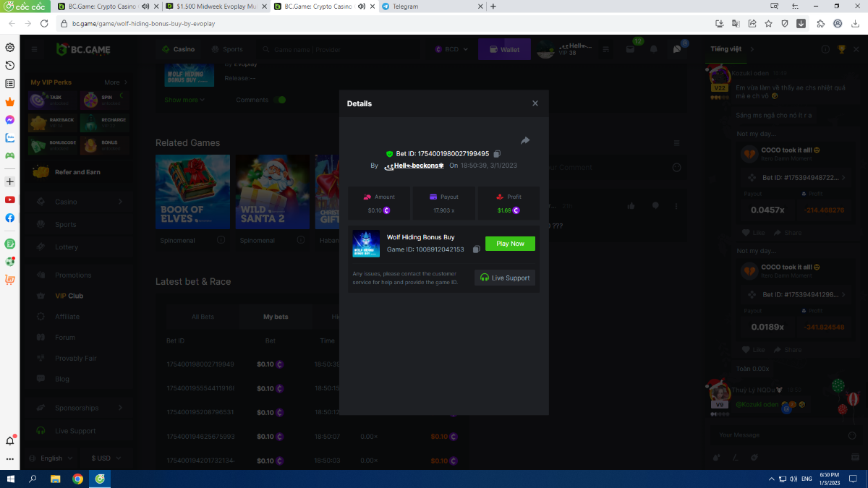Copy the Game ID number

[x=476, y=249]
